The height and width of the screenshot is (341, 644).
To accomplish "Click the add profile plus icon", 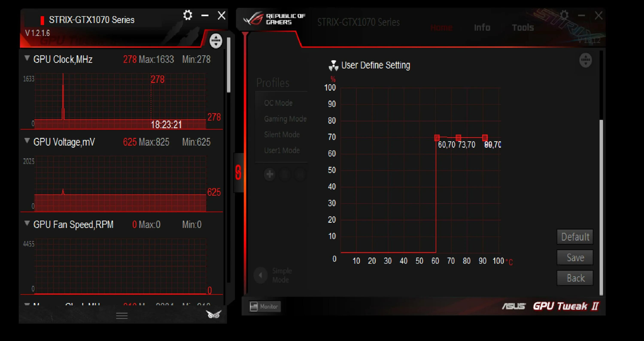I will tap(269, 174).
